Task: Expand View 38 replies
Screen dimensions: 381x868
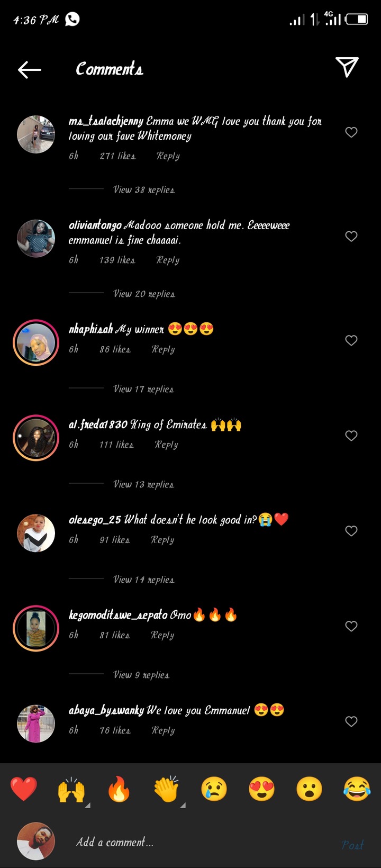Action: click(x=144, y=189)
